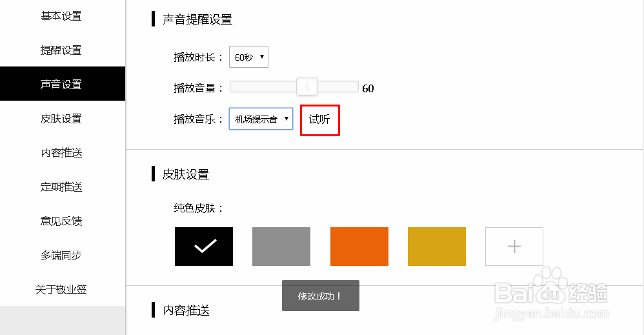
Task: Navigate to 定期推送 in the sidebar
Action: 61,187
